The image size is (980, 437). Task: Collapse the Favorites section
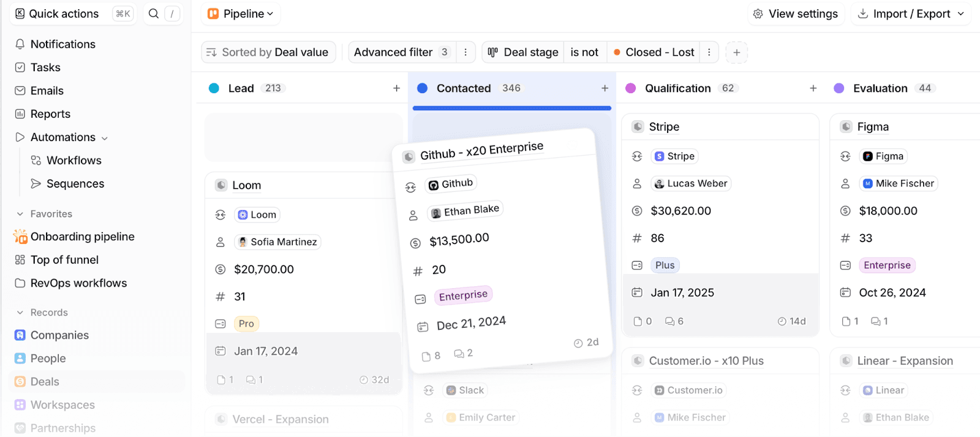point(20,214)
